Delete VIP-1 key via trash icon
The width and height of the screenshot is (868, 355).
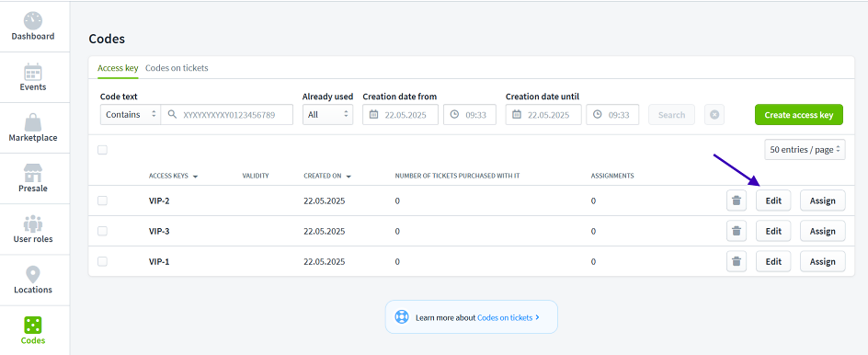tap(737, 261)
